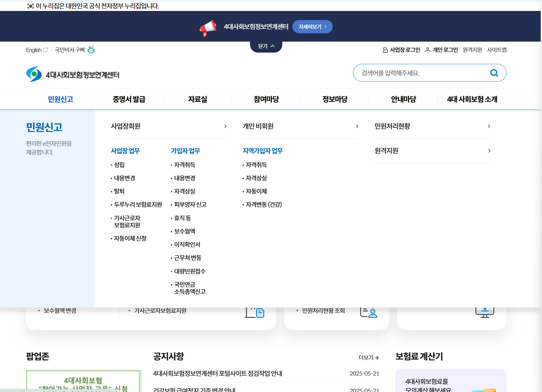Click the 보수월액 변경 quick link

(60, 311)
